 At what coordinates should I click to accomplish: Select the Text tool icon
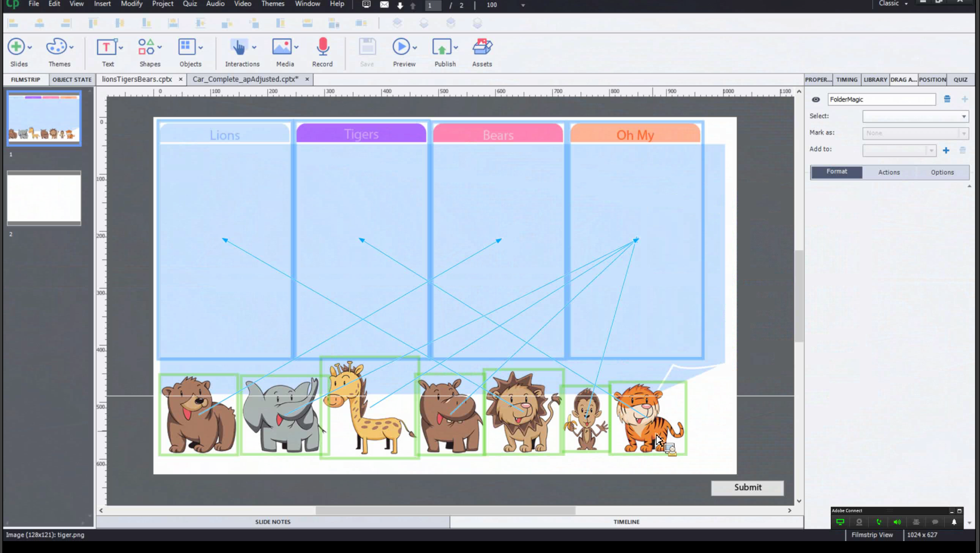tap(106, 47)
